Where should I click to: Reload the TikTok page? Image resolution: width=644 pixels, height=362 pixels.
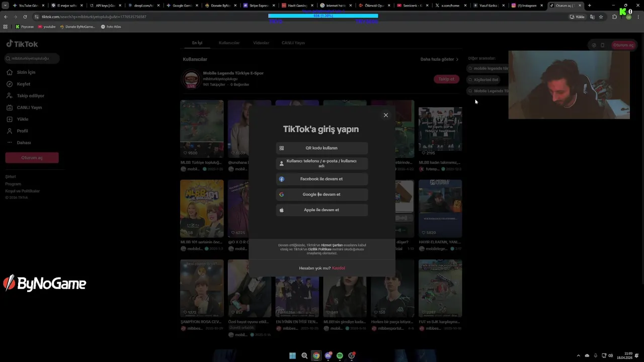[25, 17]
